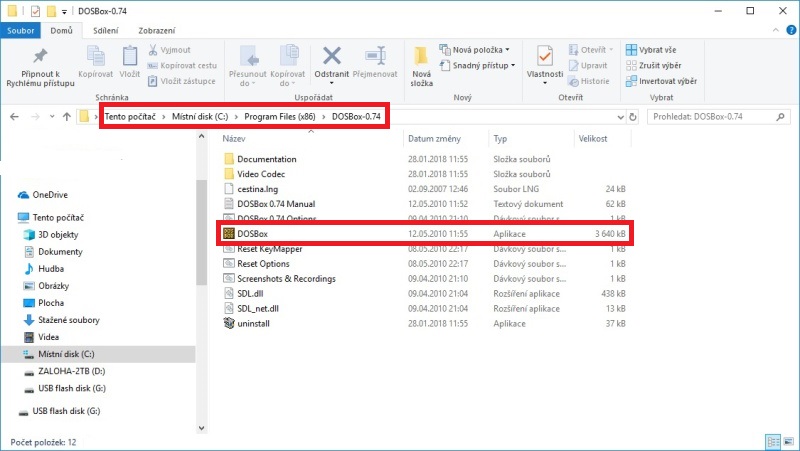Click Program Files (x86) breadcrumb
800x451 pixels.
pyautogui.click(x=280, y=117)
